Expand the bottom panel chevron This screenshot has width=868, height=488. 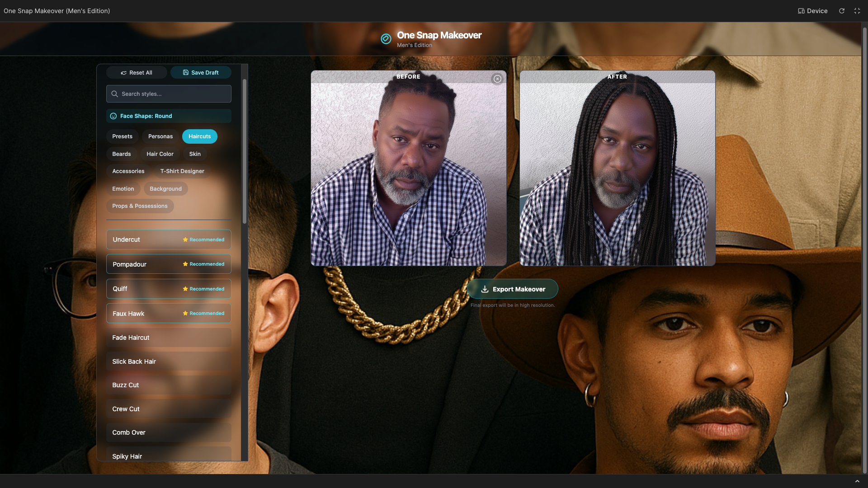click(857, 481)
